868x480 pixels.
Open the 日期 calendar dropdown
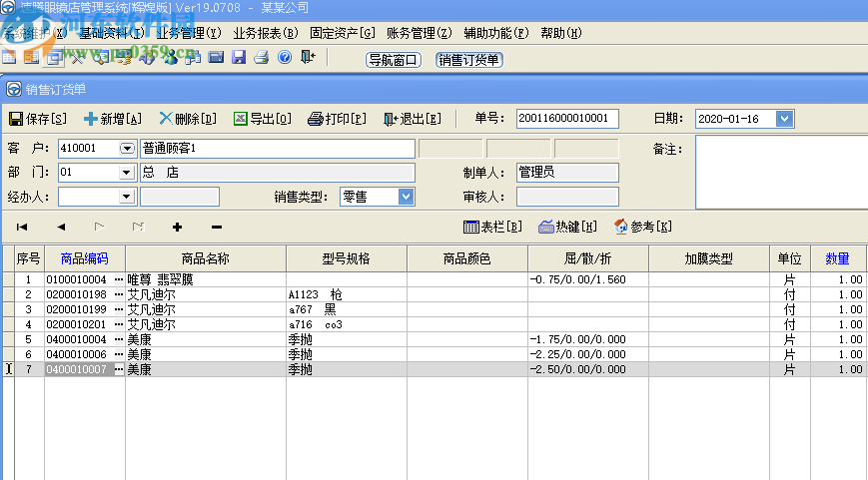tap(784, 119)
